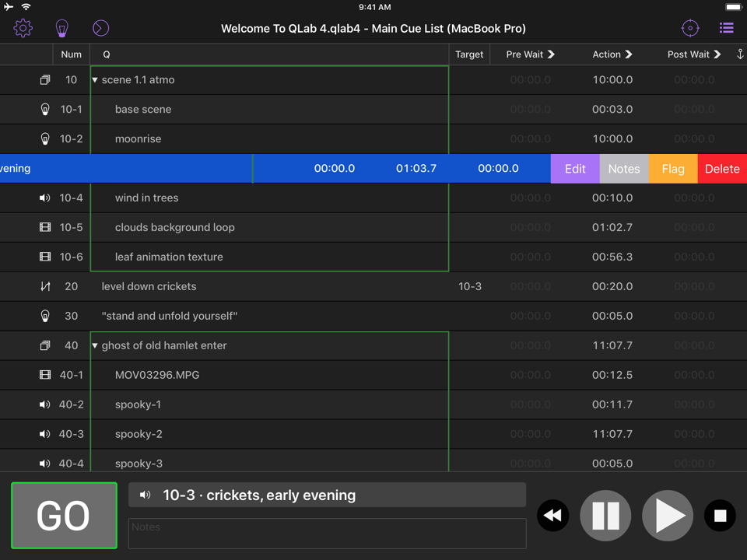Select the spooky-1 cue
This screenshot has height=560, width=747.
[139, 404]
